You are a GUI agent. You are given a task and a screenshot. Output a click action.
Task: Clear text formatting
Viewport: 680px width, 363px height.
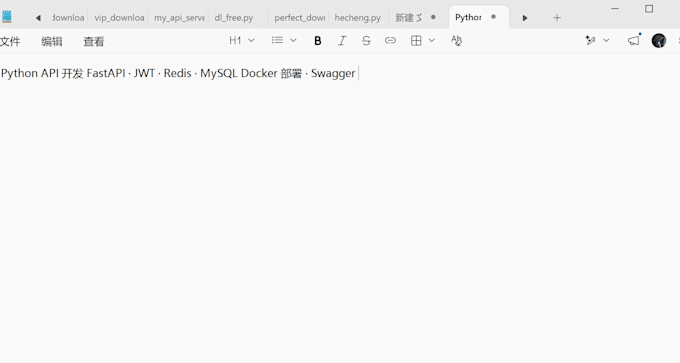pos(456,41)
